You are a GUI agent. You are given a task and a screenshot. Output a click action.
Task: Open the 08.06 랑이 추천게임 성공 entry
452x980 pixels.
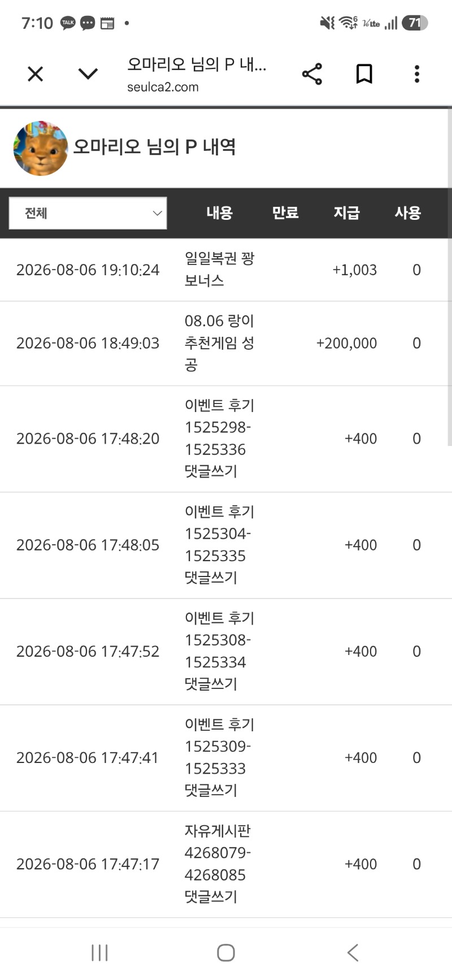(226, 344)
